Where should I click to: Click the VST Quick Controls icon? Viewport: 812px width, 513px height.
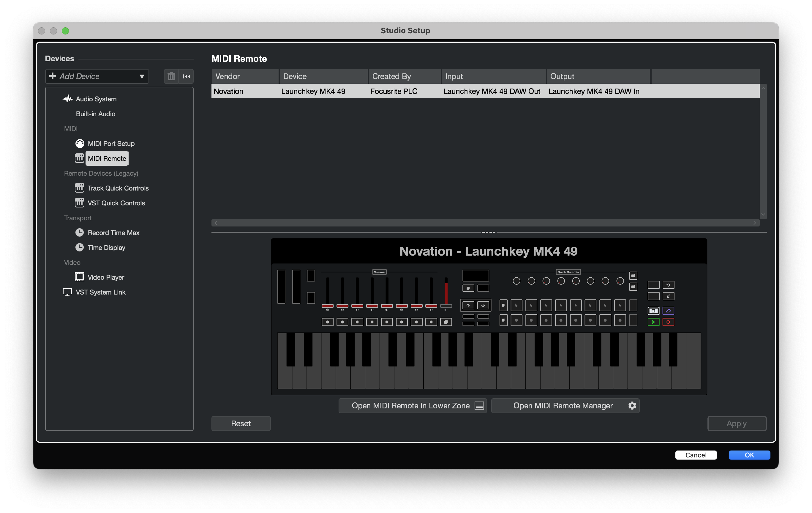coord(80,203)
